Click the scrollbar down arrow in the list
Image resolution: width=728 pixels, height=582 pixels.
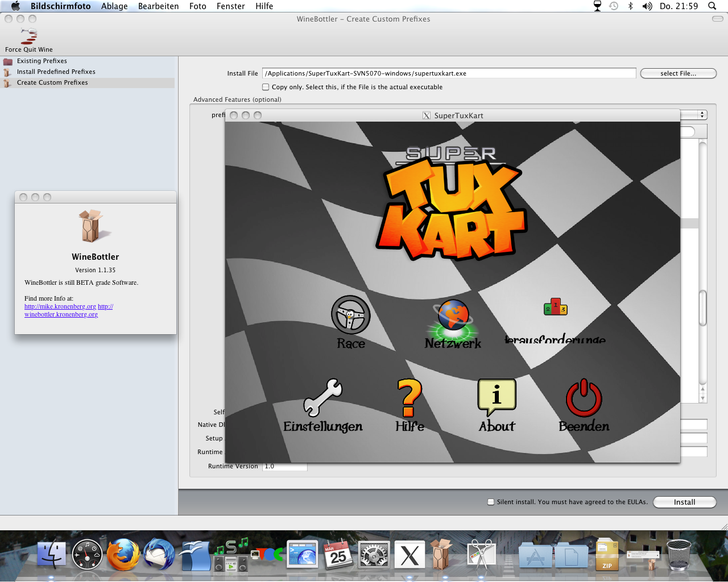click(702, 398)
